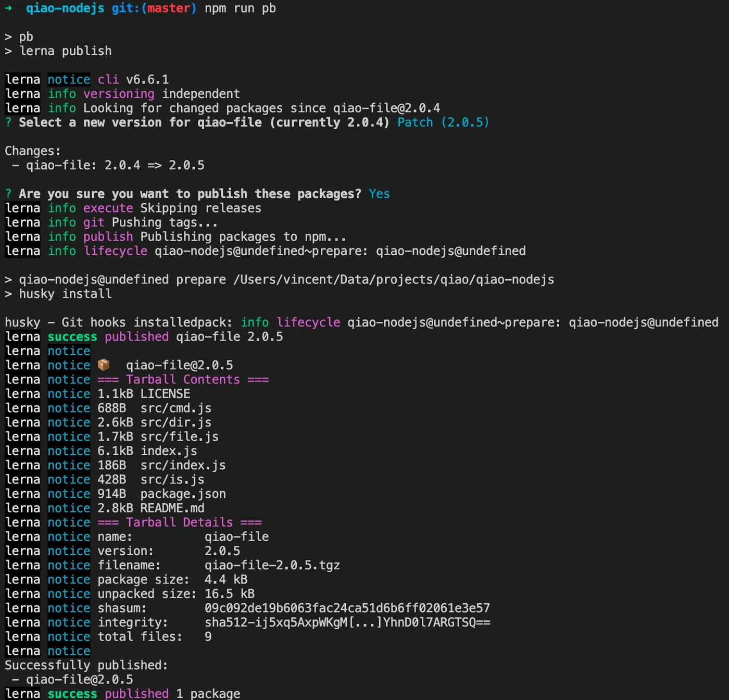Screen dimensions: 729x700
Task: Click the qiao-file-2.0.5.tgz filename
Action: click(x=272, y=565)
